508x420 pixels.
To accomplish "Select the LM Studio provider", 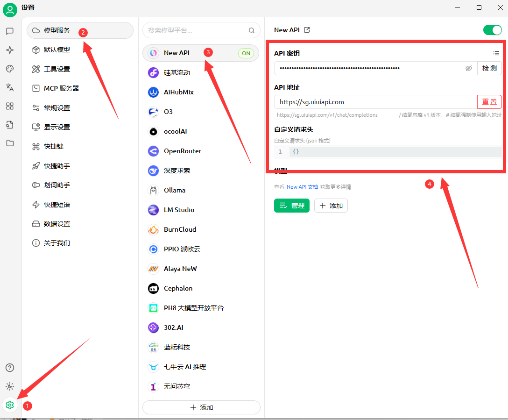I will tap(201, 210).
